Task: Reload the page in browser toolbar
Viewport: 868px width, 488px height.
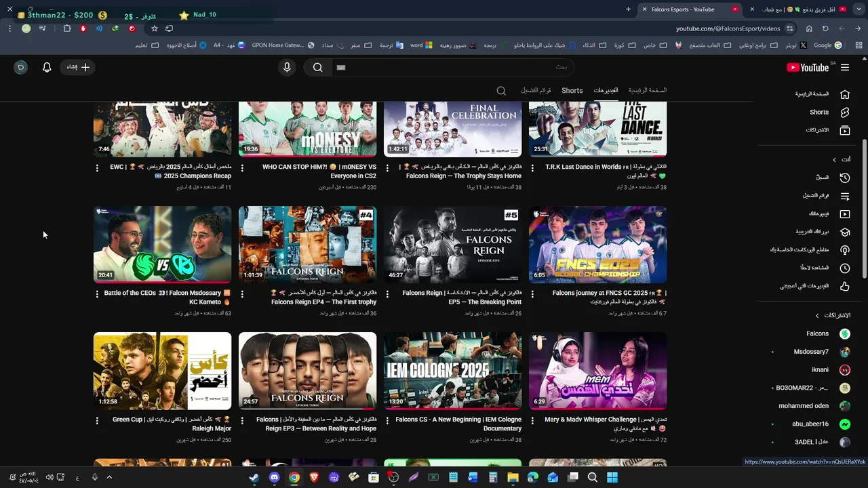Action: click(x=825, y=28)
